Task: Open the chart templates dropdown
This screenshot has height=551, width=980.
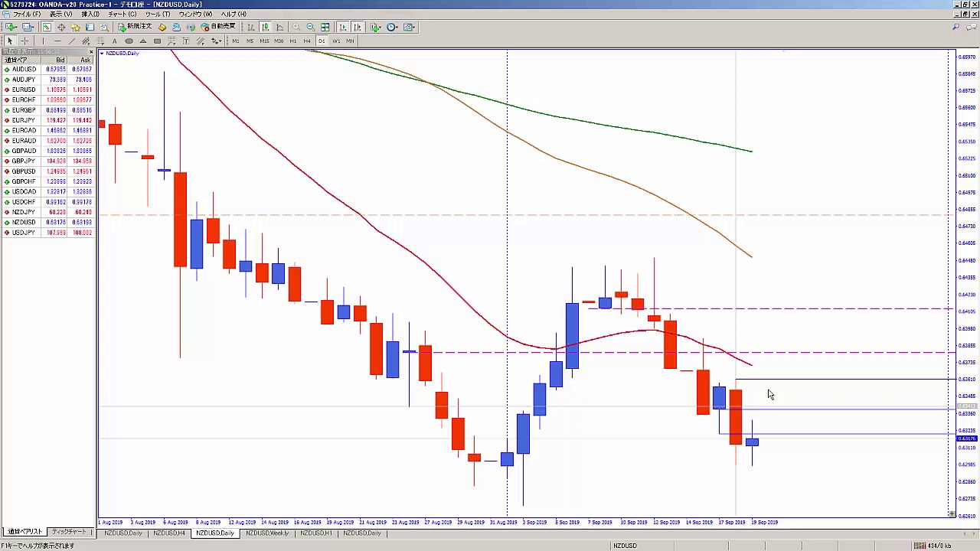Action: pyautogui.click(x=410, y=27)
